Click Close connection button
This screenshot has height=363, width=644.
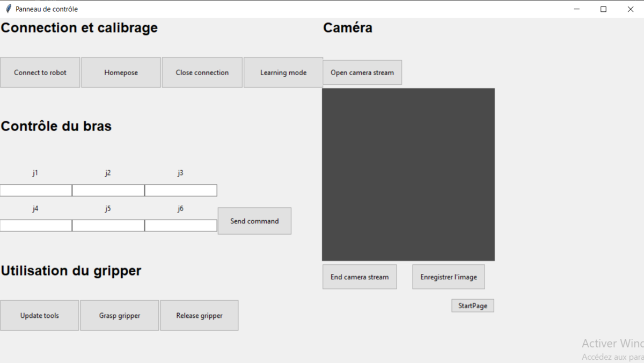tap(202, 72)
